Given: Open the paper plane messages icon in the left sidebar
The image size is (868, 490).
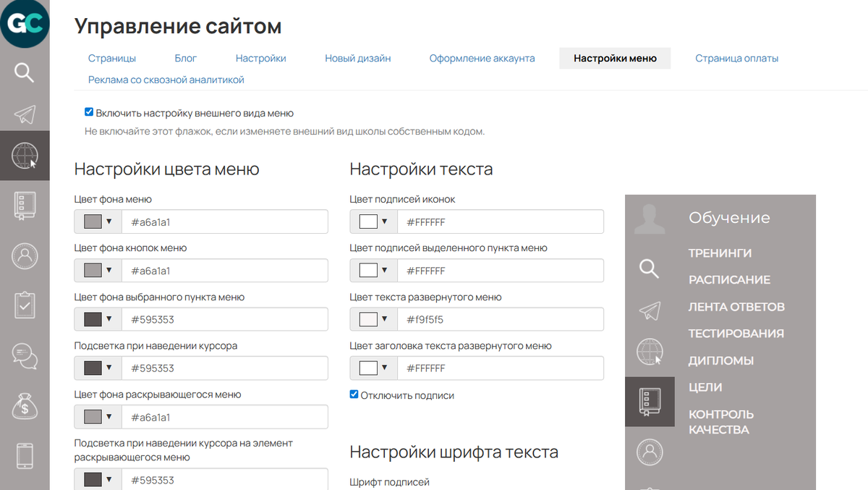Looking at the screenshot, I should [x=25, y=114].
